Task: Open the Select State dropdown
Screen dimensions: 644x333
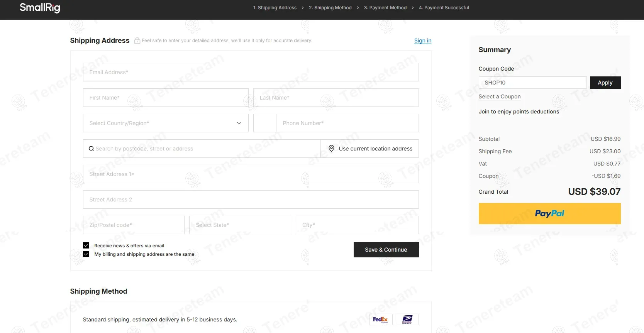Action: pos(240,225)
